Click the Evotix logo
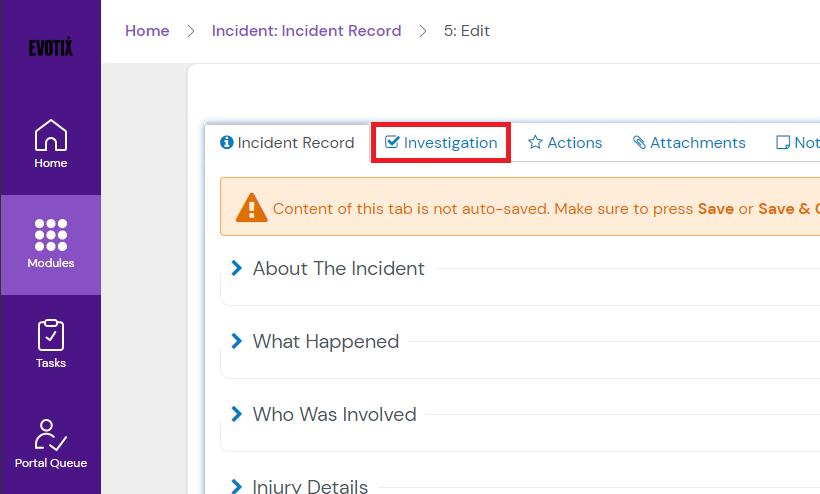 50,48
